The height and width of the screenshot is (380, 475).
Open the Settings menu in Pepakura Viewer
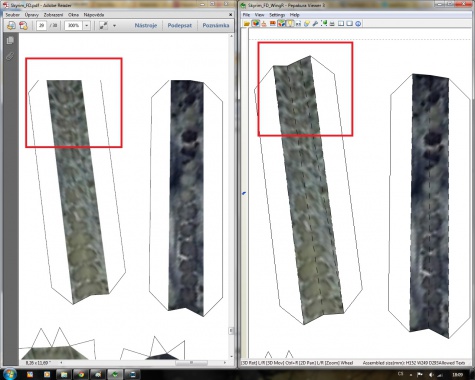pyautogui.click(x=277, y=15)
